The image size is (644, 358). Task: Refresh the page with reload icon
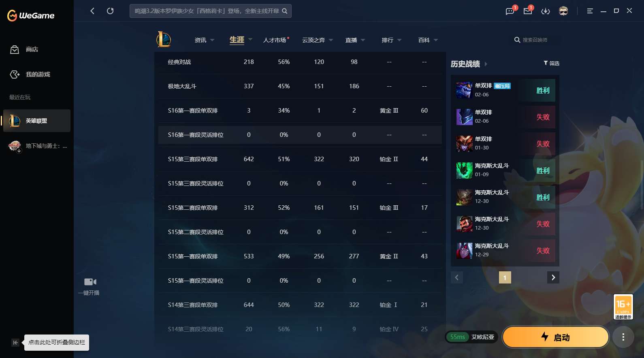coord(110,11)
